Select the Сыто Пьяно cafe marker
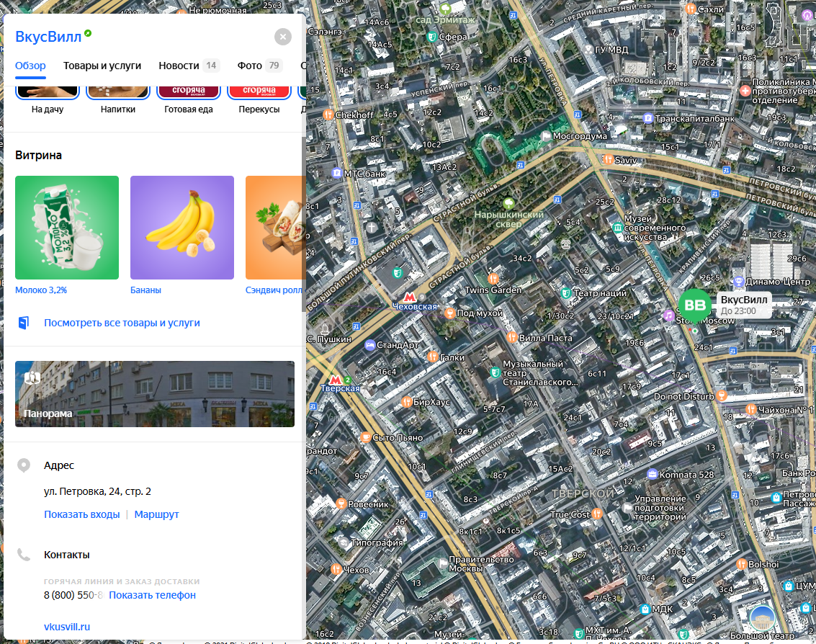Viewport: 816px width, 644px height. [x=366, y=437]
